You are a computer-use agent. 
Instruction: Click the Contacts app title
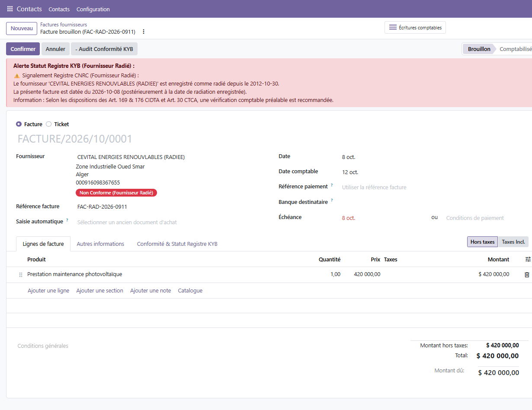point(29,9)
